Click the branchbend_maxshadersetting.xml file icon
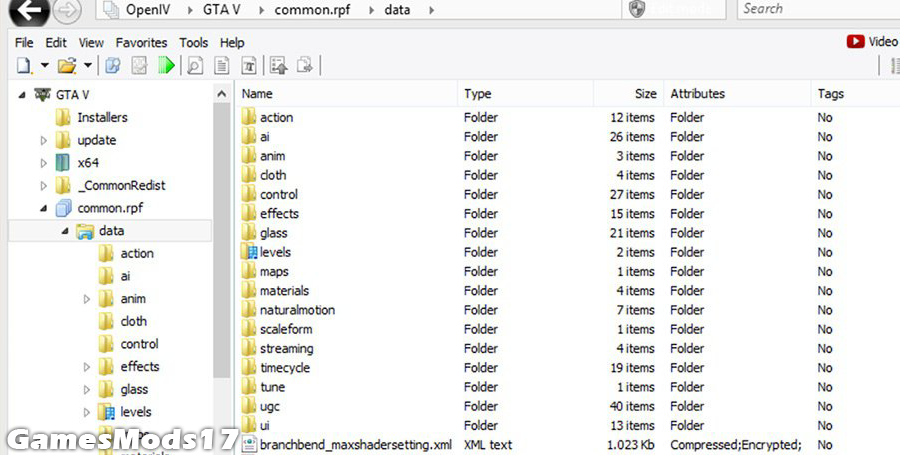 click(x=249, y=445)
